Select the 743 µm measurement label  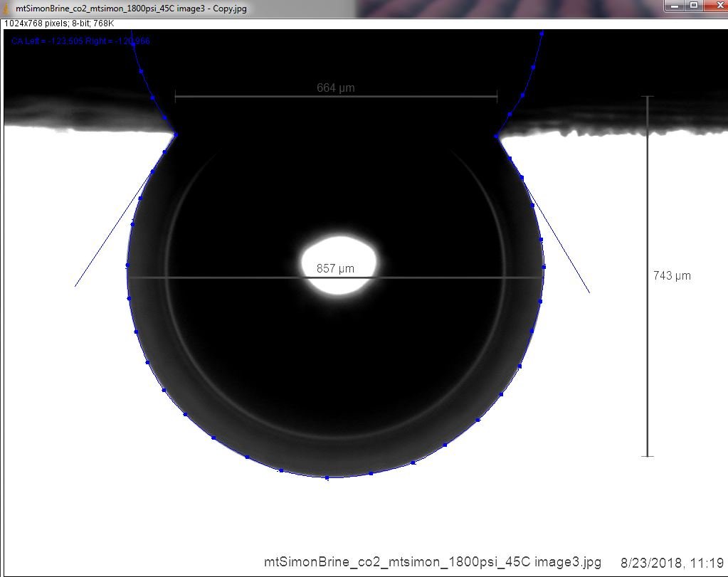672,276
